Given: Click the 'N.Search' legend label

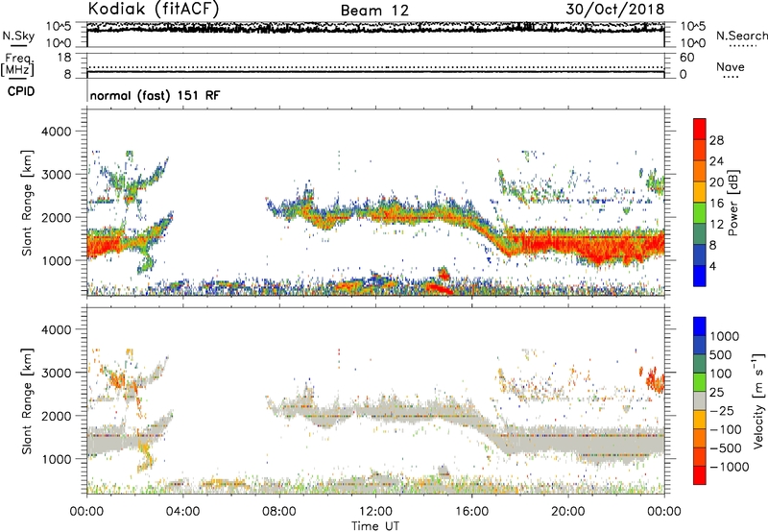Looking at the screenshot, I should tap(741, 36).
